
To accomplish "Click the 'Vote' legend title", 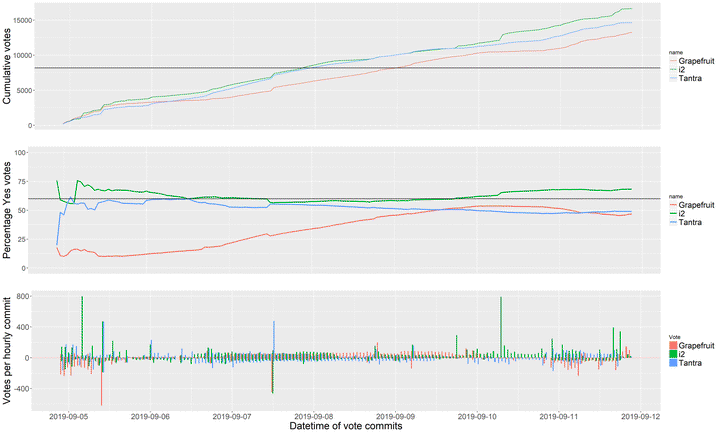I will (675, 337).
